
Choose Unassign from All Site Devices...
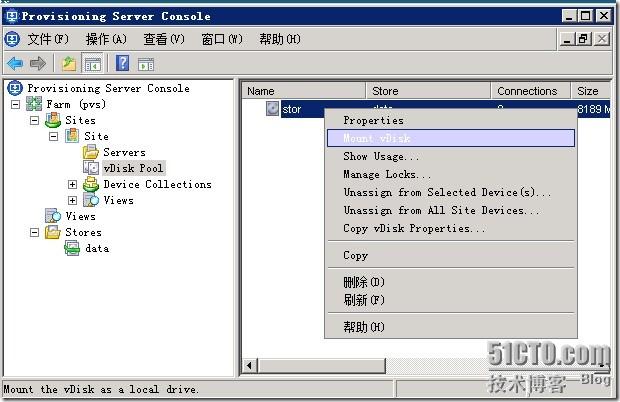coord(451,210)
